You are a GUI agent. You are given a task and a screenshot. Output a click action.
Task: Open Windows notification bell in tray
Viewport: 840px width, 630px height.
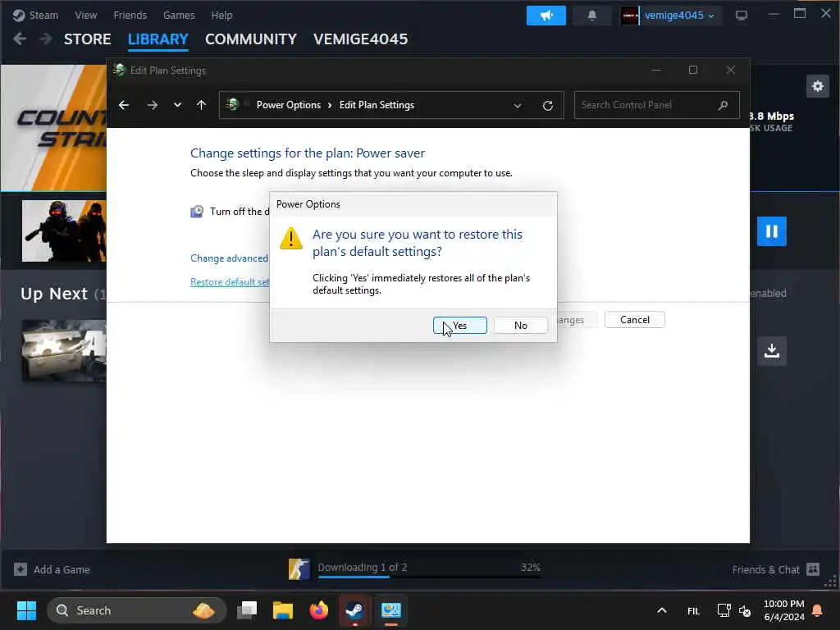(818, 610)
